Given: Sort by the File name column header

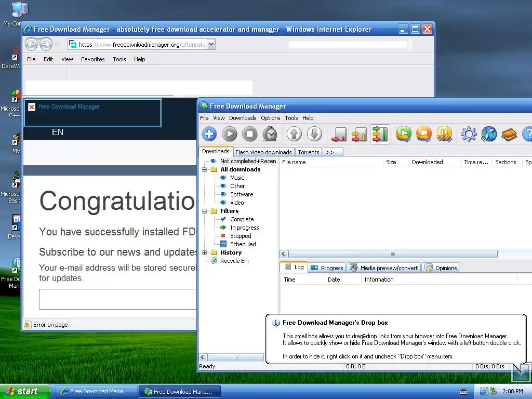Looking at the screenshot, I should (331, 162).
